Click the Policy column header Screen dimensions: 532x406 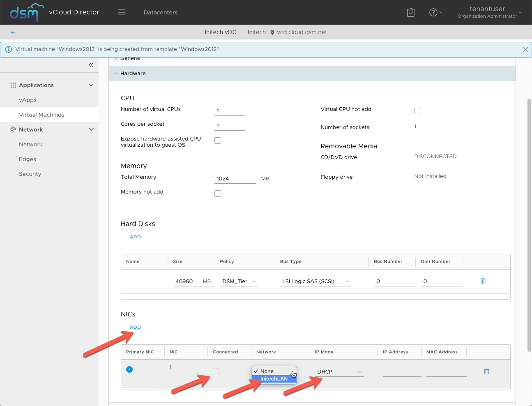pyautogui.click(x=227, y=262)
